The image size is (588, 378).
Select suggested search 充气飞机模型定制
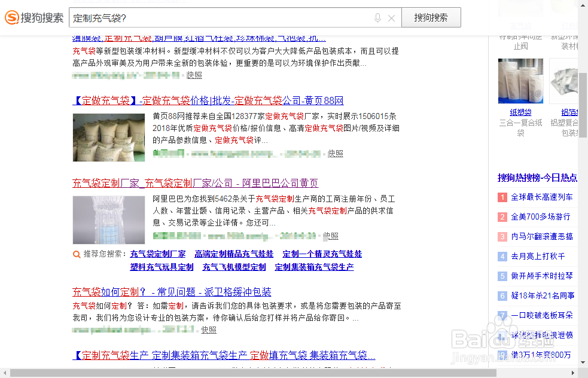click(234, 267)
